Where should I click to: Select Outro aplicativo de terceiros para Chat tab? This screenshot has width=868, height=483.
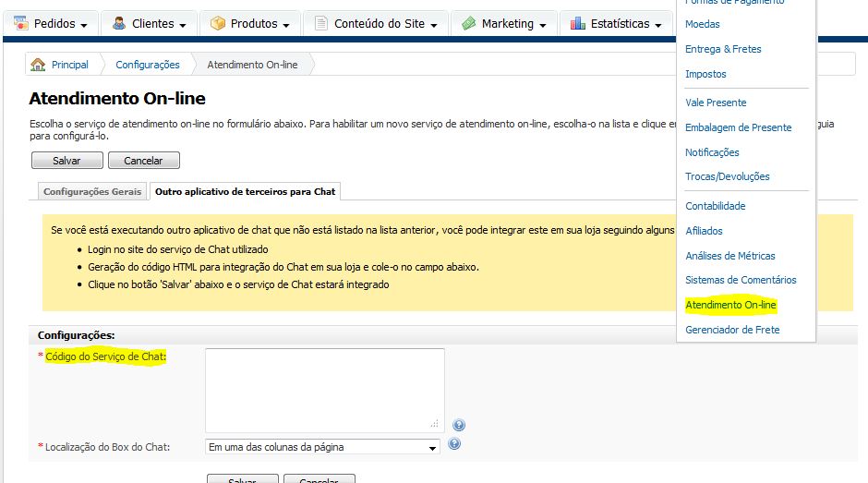point(246,192)
